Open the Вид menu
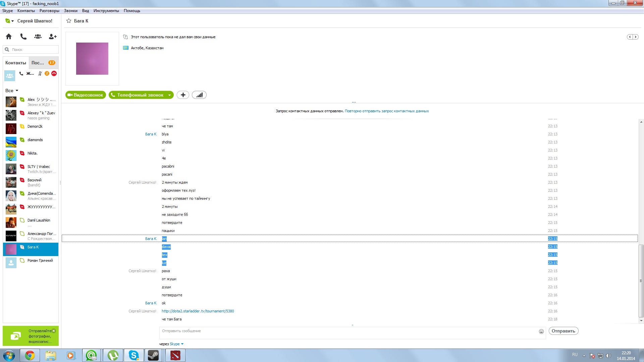This screenshot has width=644, height=362. point(86,11)
